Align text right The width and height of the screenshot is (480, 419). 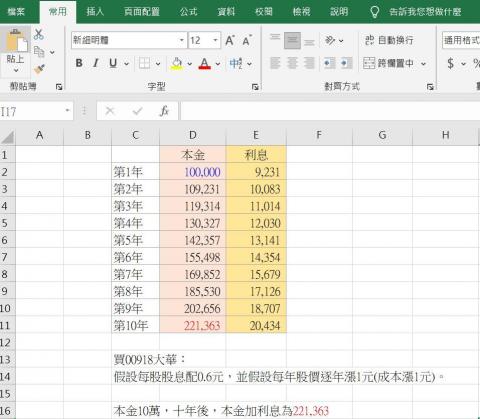(310, 63)
